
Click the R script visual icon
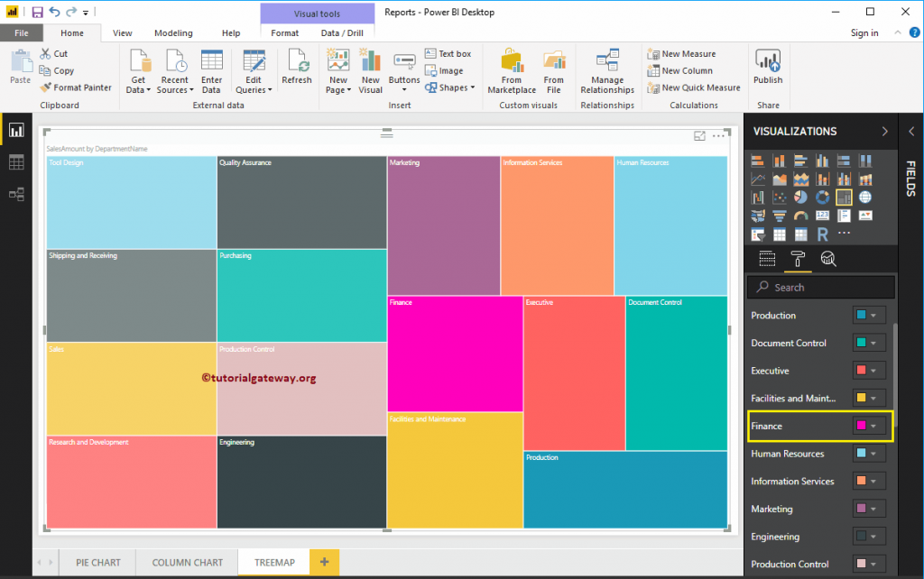pyautogui.click(x=822, y=233)
